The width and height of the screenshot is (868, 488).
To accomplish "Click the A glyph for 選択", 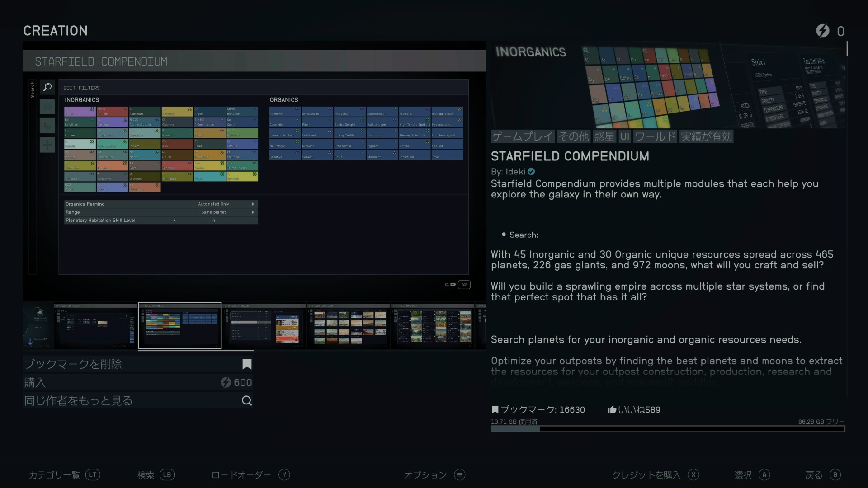I will [x=764, y=475].
